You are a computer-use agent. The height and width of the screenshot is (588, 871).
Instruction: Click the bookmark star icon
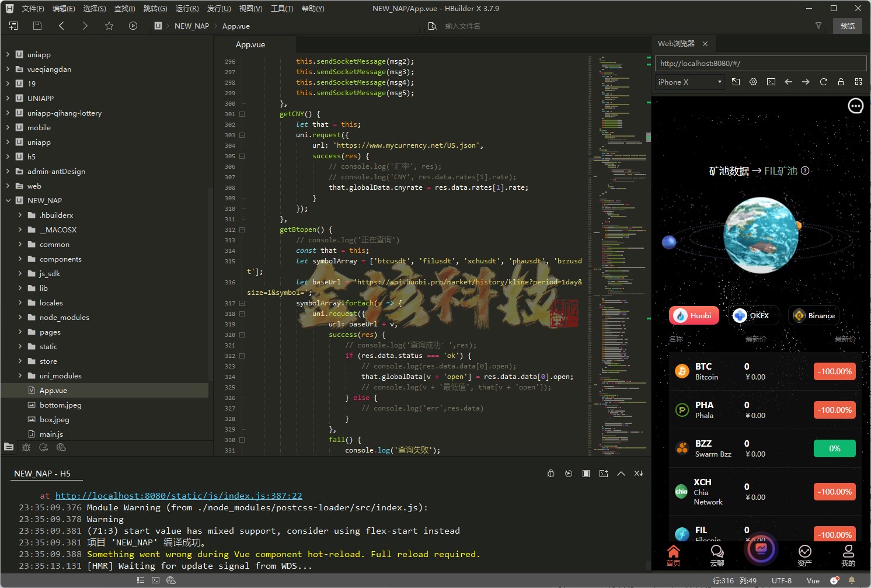coord(109,26)
